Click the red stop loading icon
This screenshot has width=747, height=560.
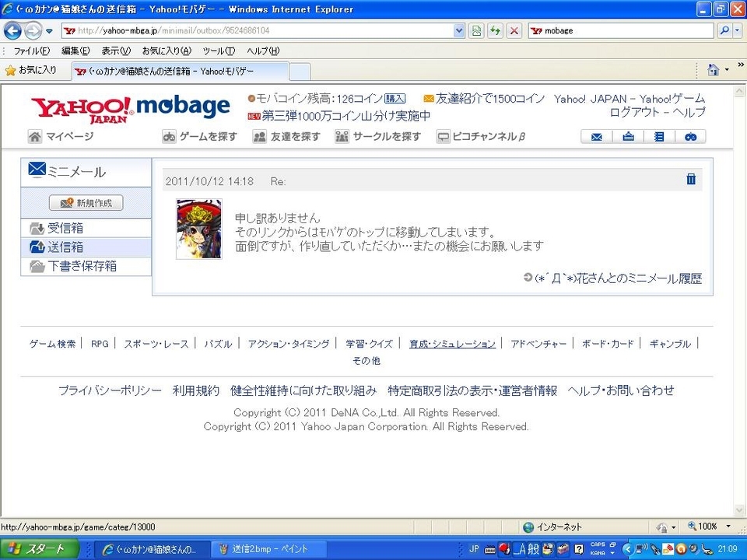pyautogui.click(x=514, y=31)
